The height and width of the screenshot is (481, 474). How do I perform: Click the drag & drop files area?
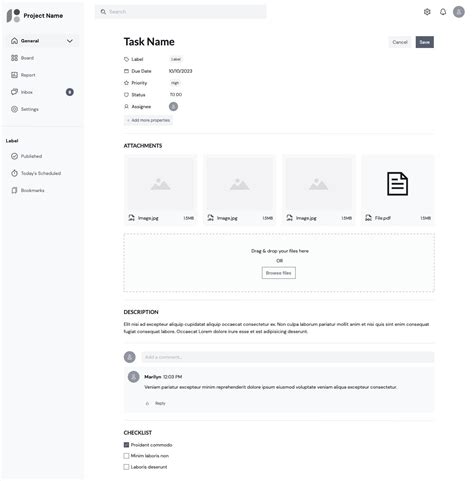(279, 263)
